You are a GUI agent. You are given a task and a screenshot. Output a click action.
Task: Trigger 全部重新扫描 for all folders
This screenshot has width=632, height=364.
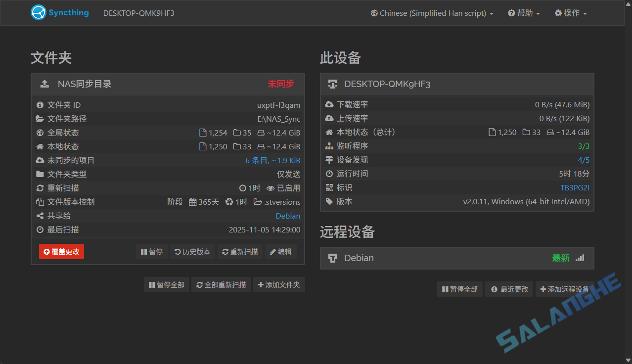pyautogui.click(x=221, y=284)
